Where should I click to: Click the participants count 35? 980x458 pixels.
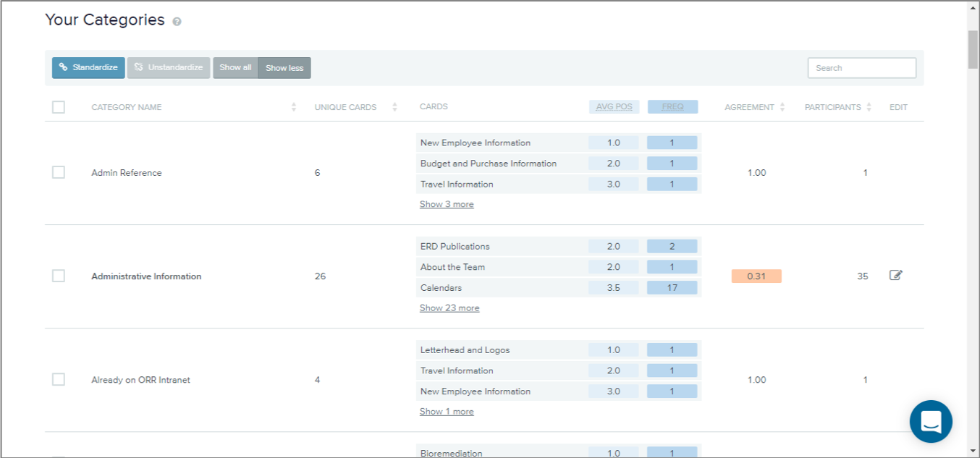pyautogui.click(x=863, y=276)
